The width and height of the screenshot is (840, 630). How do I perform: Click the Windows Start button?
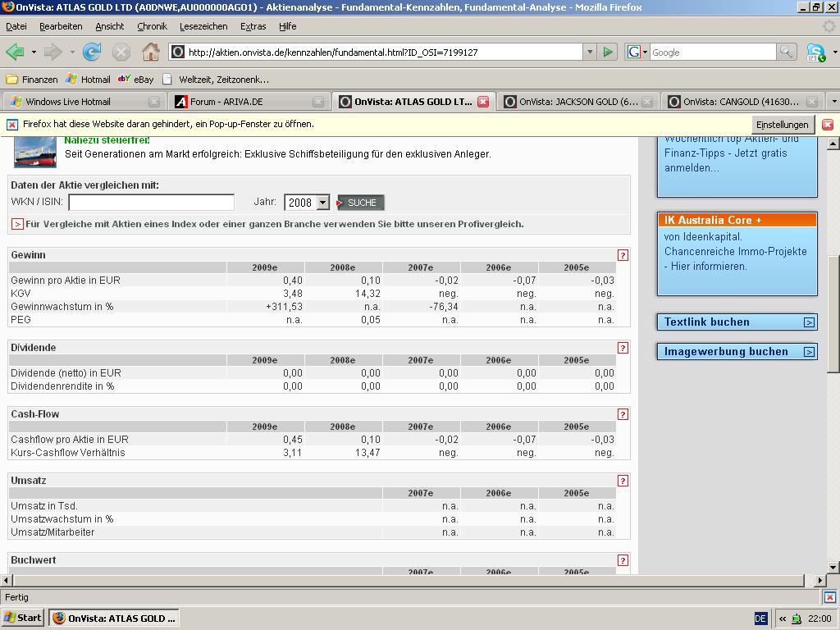click(23, 618)
